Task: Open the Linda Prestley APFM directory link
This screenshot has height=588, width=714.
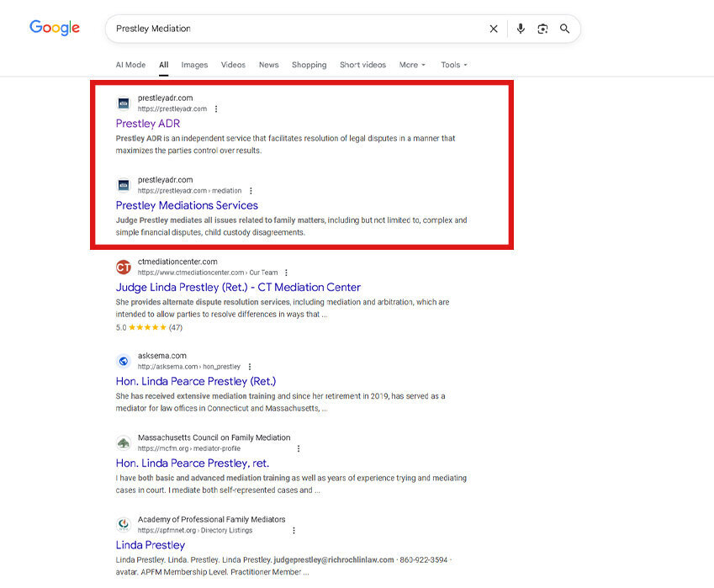Action: coord(151,545)
